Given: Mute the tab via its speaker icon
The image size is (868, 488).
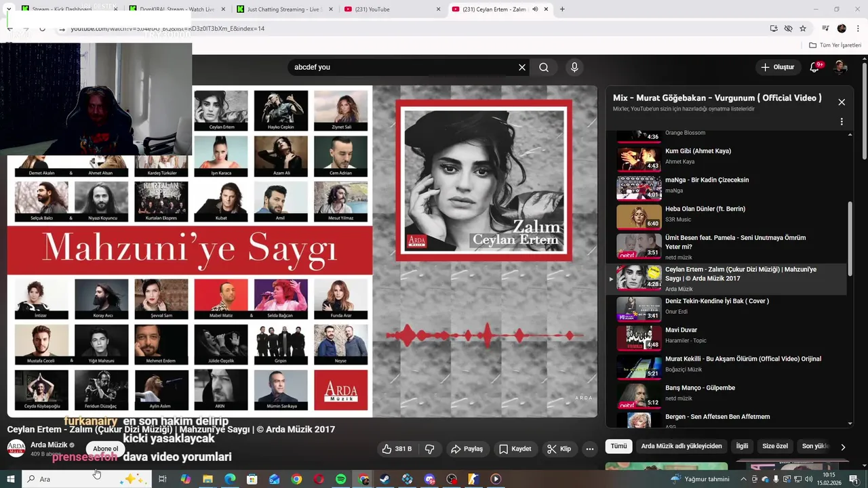Looking at the screenshot, I should click(x=535, y=9).
